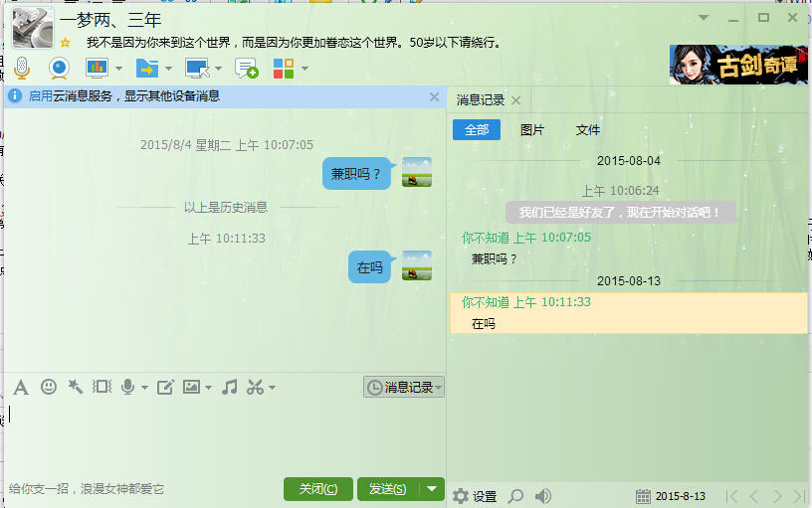The height and width of the screenshot is (508, 812).
Task: Select the 兼职吗？ history record text
Action: (494, 258)
